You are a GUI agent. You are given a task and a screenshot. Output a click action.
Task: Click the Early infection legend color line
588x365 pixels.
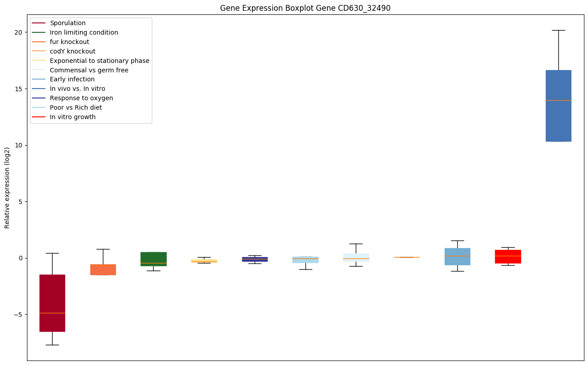(39, 80)
